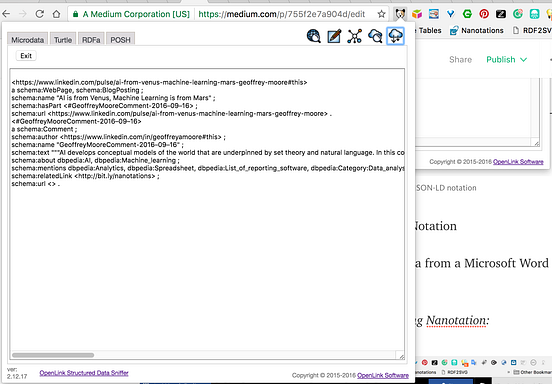Click the green secure padlock icon

(75, 14)
